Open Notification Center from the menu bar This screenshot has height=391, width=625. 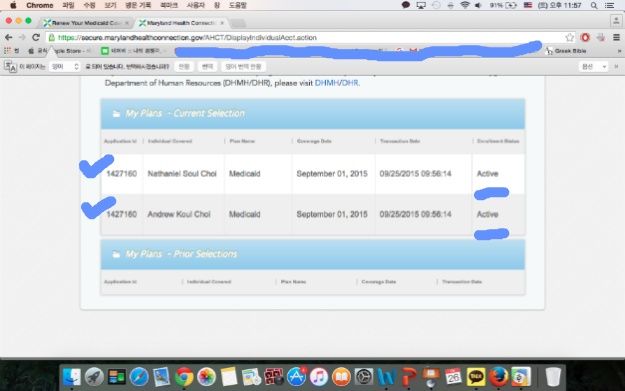(610, 5)
